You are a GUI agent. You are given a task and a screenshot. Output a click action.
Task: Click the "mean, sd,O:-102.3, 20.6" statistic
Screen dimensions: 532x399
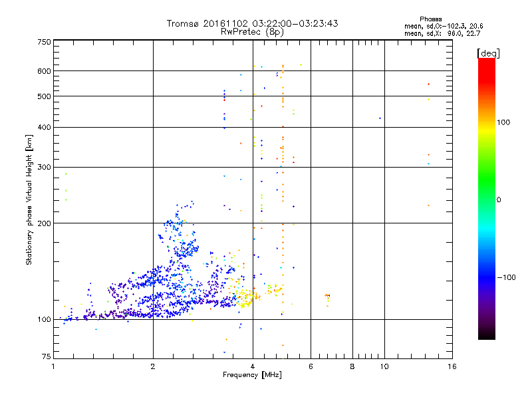point(444,26)
